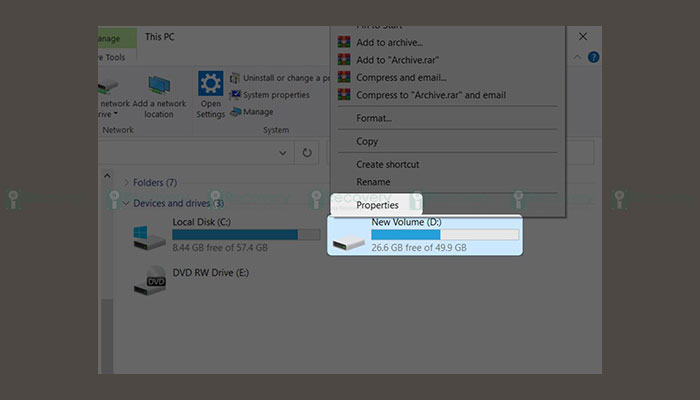Select Compress to "Archive.rar" and email
700x400 pixels.
[431, 95]
